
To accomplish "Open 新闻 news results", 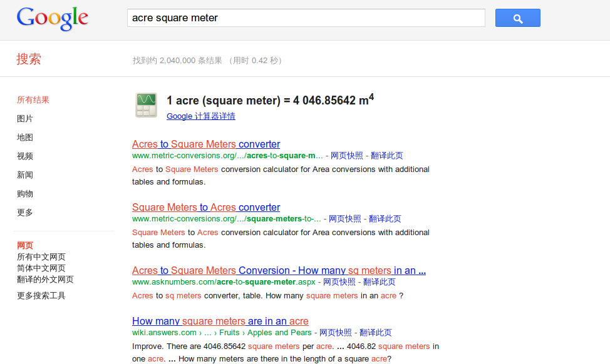I will pyautogui.click(x=24, y=174).
